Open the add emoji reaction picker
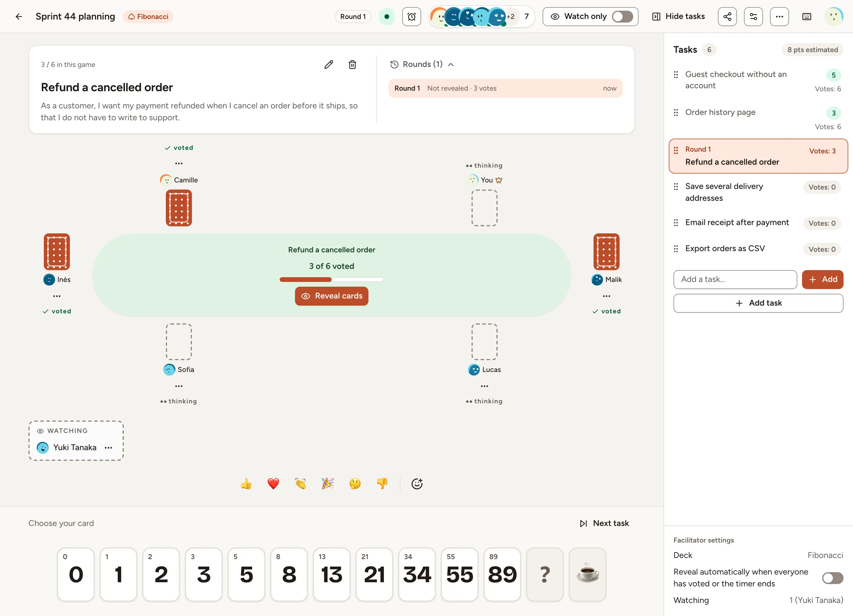 pos(417,484)
